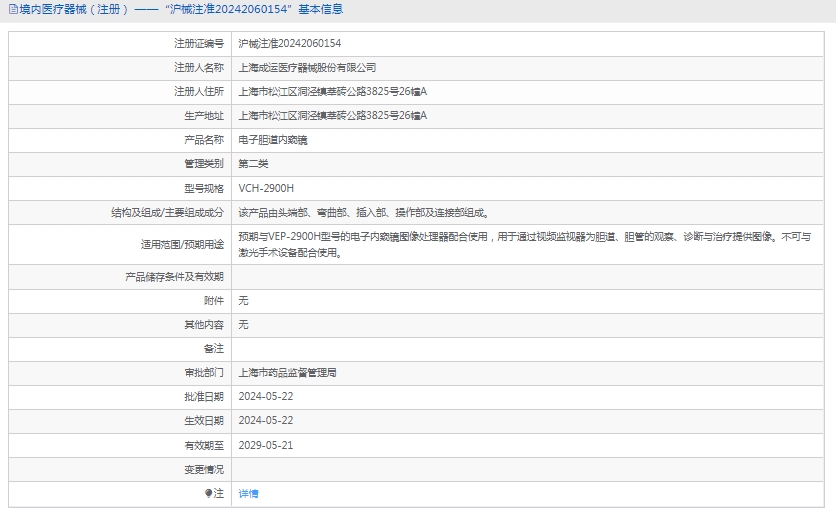Select the registration number 沪械注准20242060154 value

coord(289,44)
